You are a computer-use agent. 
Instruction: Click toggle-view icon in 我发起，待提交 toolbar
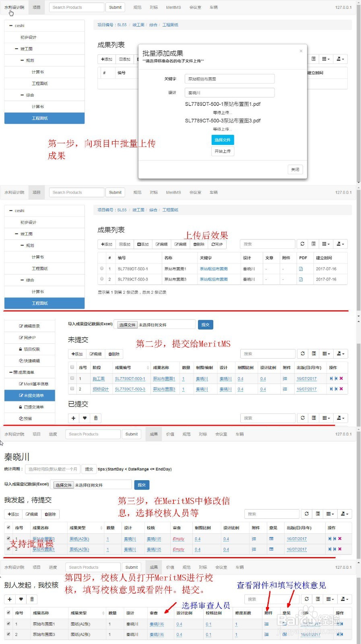(318, 514)
